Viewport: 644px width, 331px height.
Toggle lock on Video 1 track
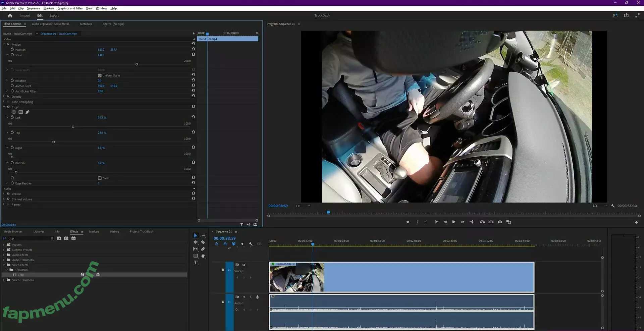[x=223, y=270]
